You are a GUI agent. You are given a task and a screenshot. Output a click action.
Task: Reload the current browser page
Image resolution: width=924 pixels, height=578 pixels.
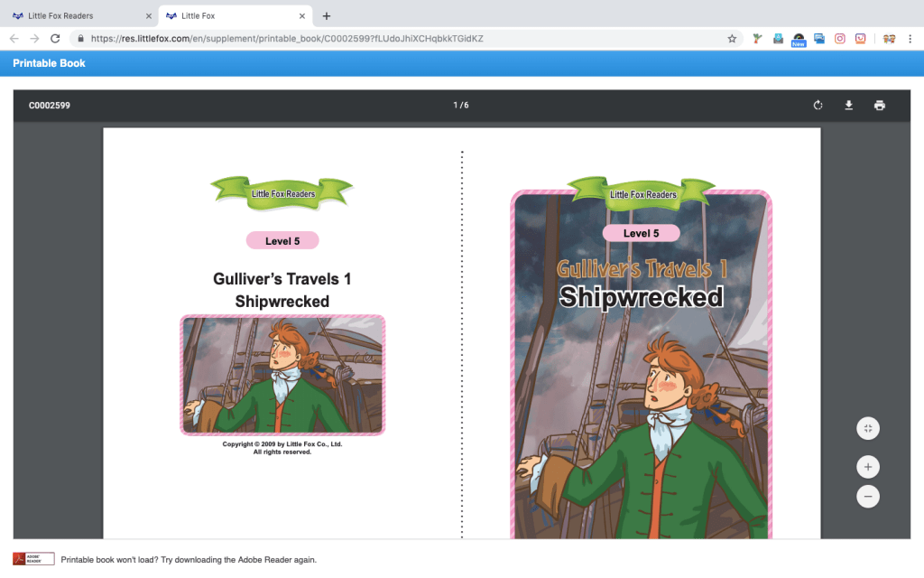tap(55, 39)
